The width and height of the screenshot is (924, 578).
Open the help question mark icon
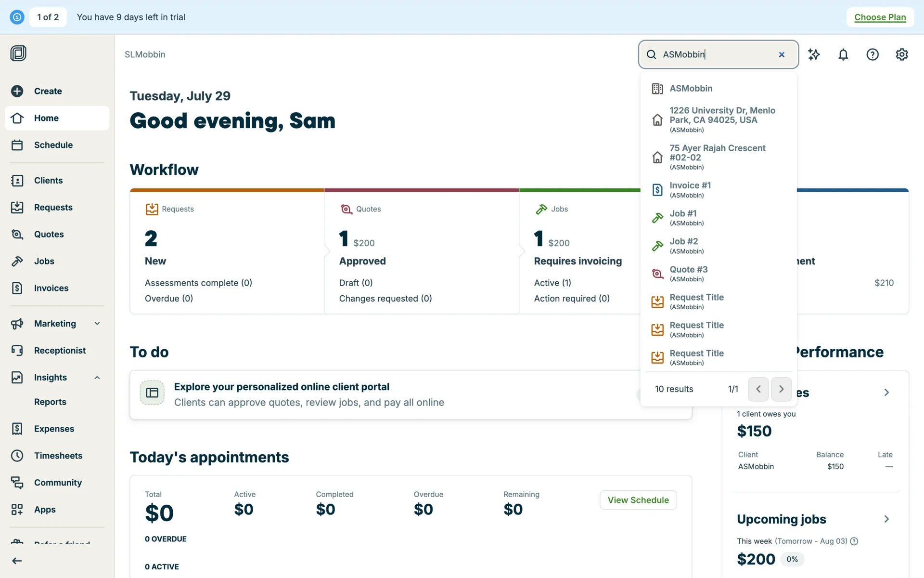click(x=872, y=54)
